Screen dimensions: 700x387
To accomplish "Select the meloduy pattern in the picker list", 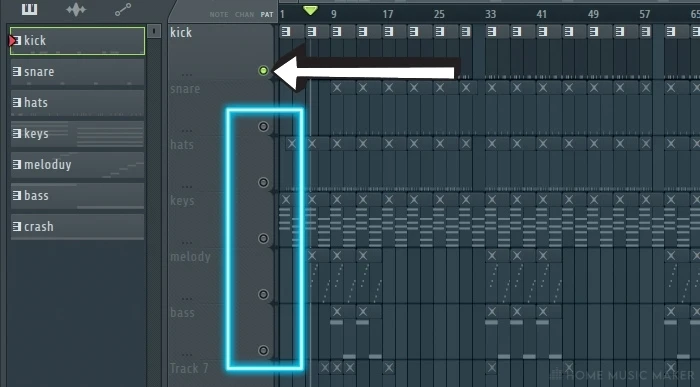I will pos(77,165).
